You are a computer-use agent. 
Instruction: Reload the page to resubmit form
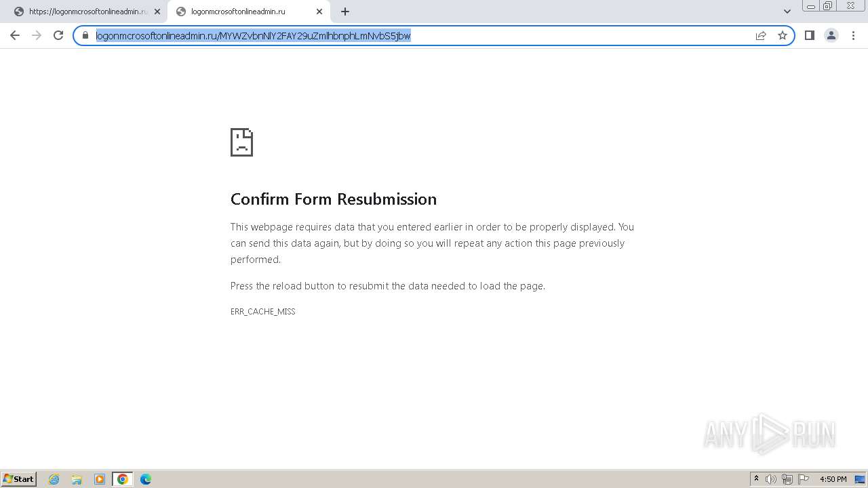58,35
